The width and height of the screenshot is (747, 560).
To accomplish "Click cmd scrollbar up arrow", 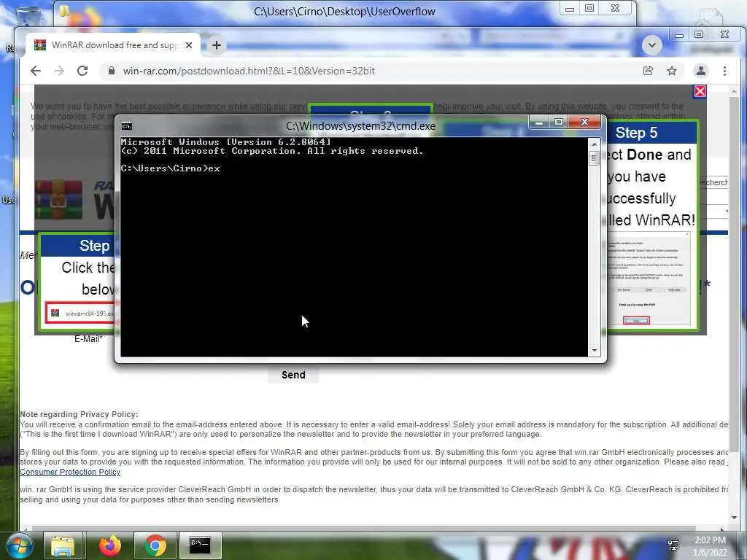I will pyautogui.click(x=594, y=144).
